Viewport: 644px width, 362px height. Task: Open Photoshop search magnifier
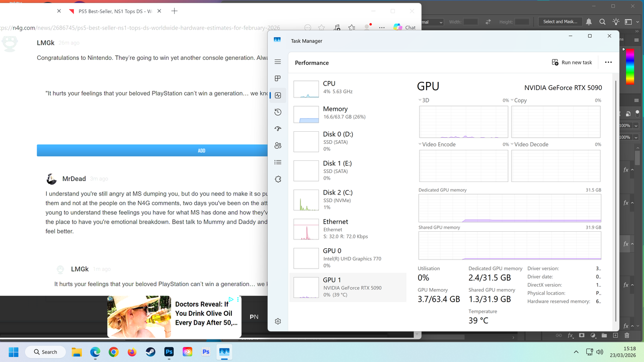tap(602, 22)
